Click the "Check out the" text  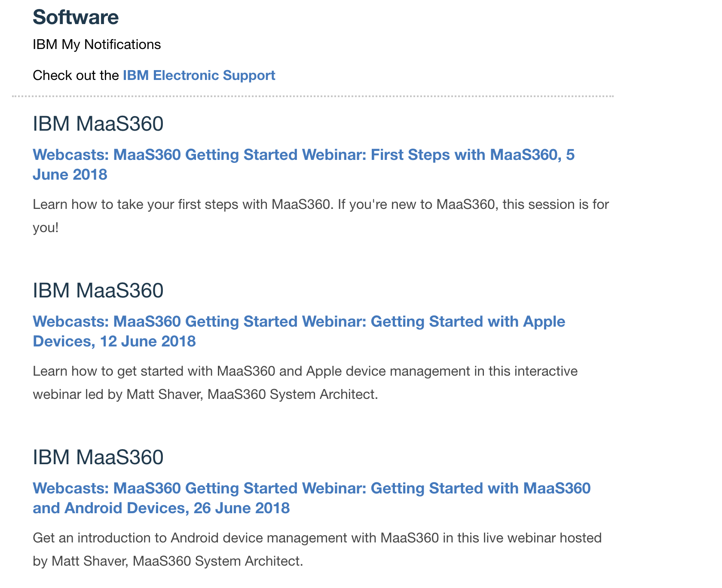click(76, 75)
